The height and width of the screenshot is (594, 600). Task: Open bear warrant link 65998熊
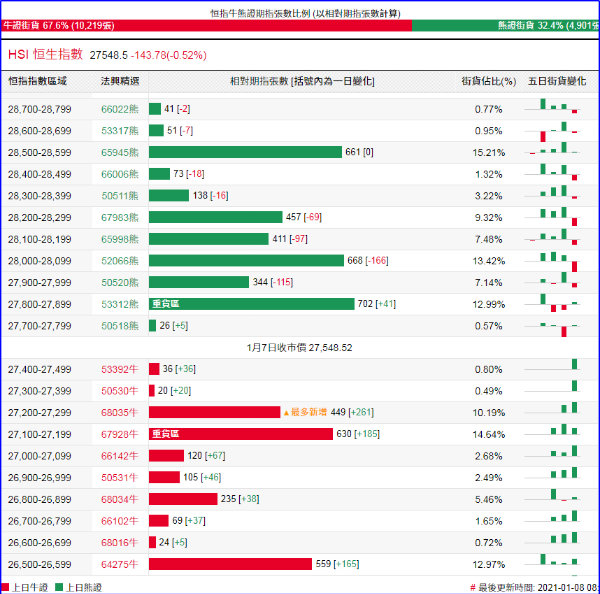[x=120, y=240]
